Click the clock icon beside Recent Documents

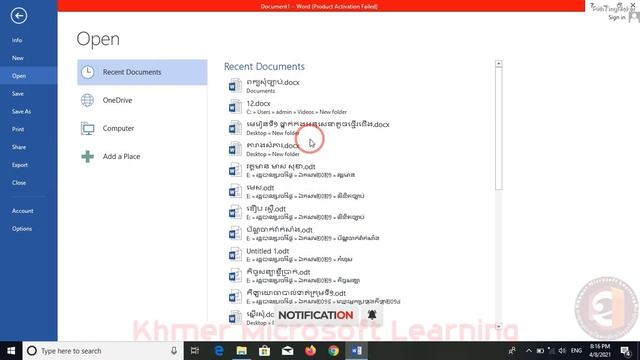[87, 72]
